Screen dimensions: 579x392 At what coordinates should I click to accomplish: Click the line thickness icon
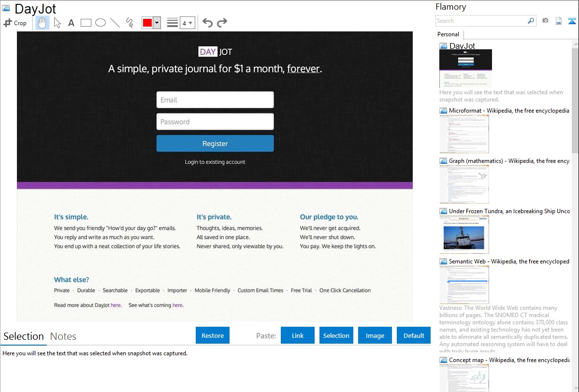pos(173,23)
